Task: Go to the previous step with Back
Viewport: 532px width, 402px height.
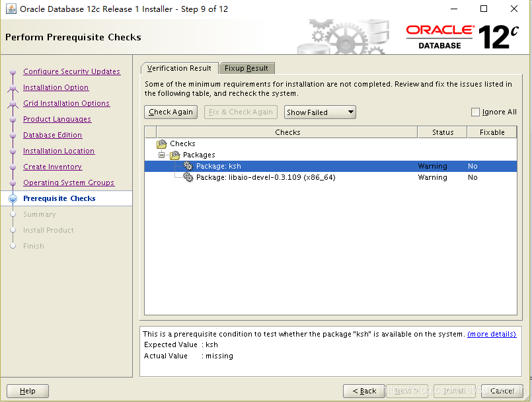Action: click(x=364, y=391)
